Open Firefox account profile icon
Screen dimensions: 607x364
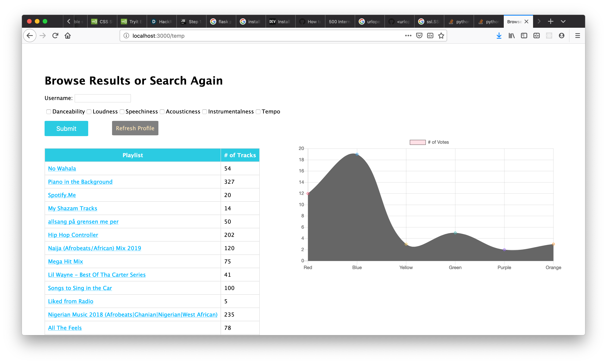[x=561, y=36]
